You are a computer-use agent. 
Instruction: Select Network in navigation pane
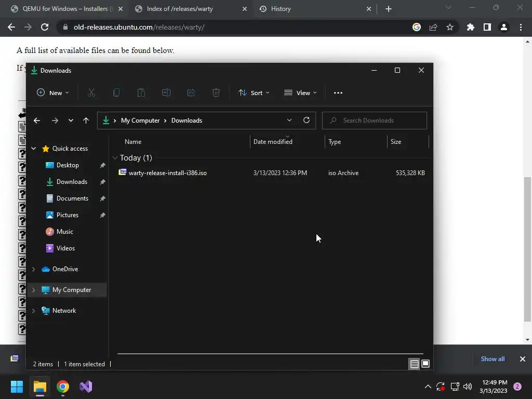[x=64, y=311]
